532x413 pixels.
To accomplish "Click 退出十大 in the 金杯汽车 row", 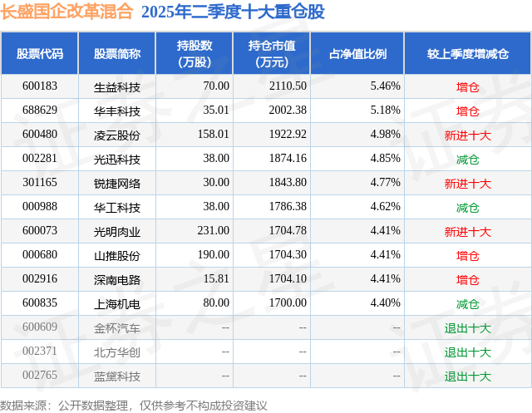I will tap(468, 328).
